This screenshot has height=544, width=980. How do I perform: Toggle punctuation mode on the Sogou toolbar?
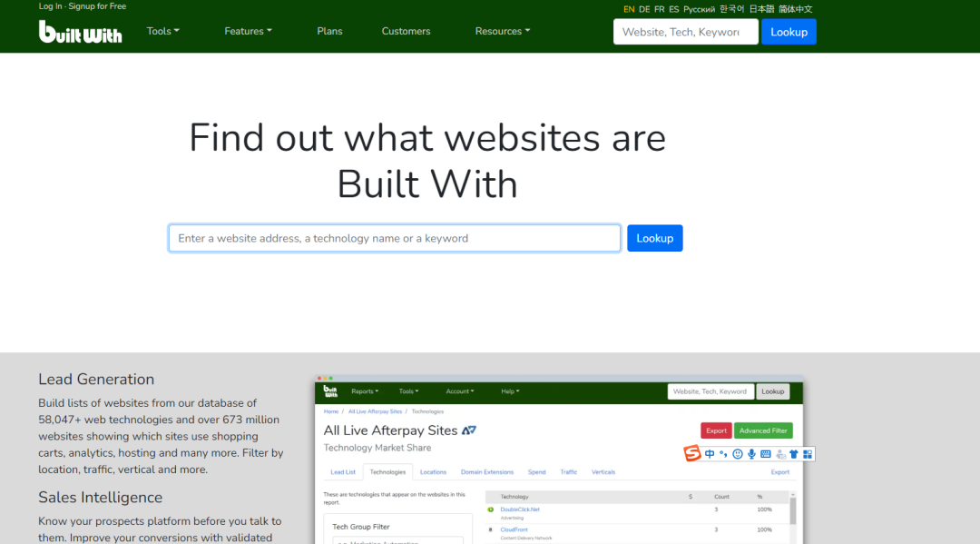pos(723,454)
